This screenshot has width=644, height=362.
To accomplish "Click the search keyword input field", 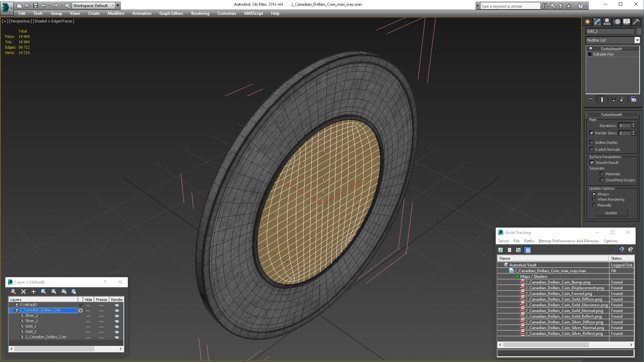I will (510, 6).
